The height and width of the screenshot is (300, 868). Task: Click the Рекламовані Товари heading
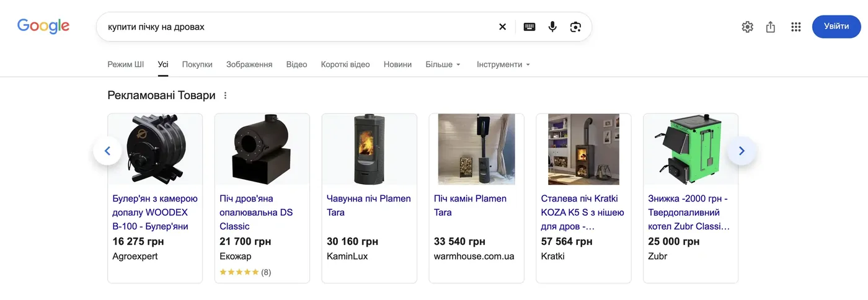pyautogui.click(x=161, y=95)
